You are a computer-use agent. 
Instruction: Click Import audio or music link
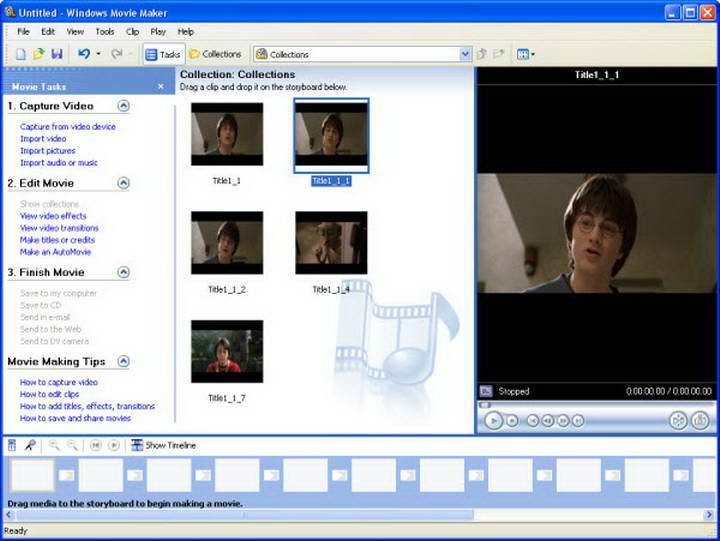(x=59, y=163)
